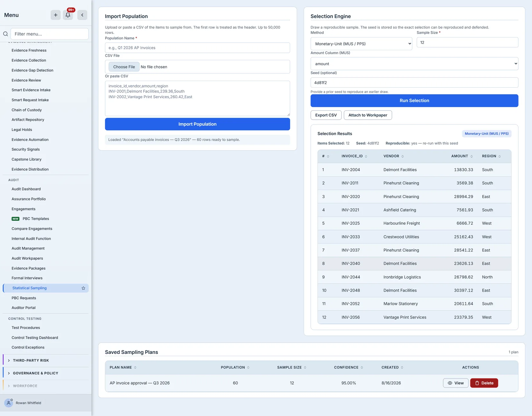The height and width of the screenshot is (416, 532).
Task: Click the Seed (optional) field
Action: click(414, 83)
